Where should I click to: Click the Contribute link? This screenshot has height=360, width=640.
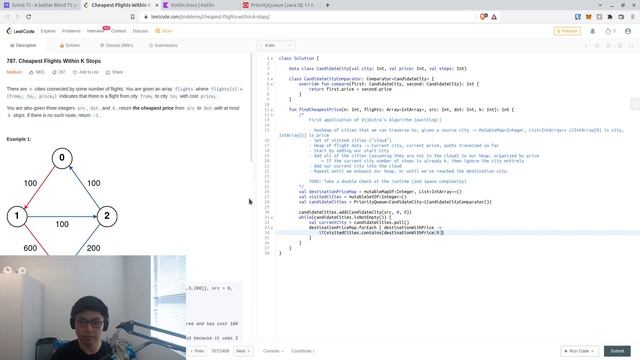click(x=302, y=351)
